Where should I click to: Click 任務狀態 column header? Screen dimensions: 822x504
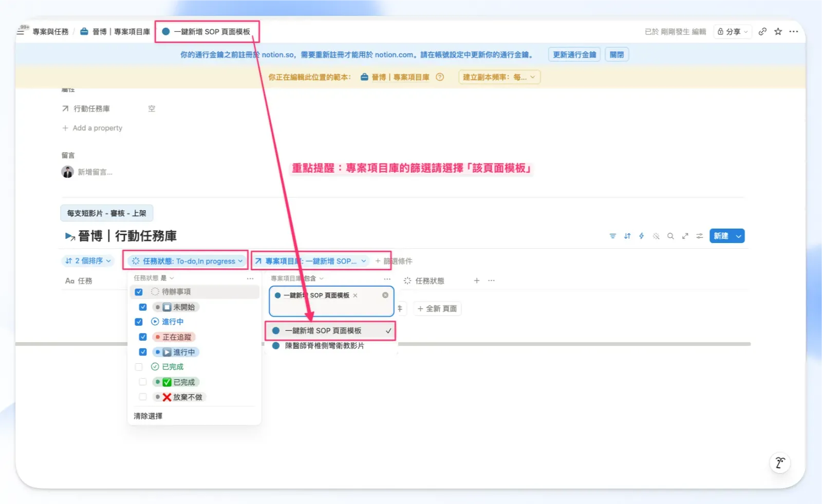coord(424,281)
